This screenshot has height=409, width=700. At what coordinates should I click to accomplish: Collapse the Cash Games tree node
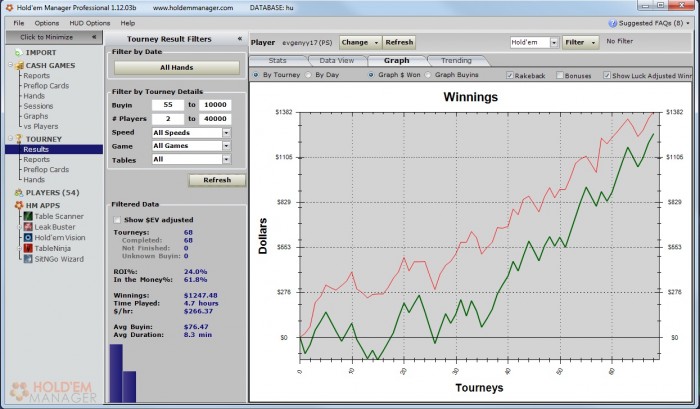10,65
